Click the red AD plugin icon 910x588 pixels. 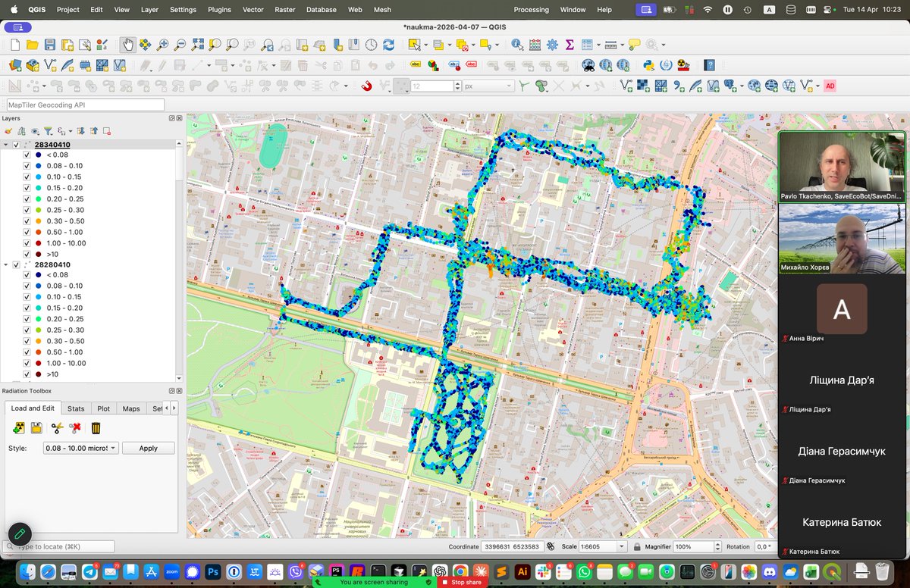pos(830,86)
